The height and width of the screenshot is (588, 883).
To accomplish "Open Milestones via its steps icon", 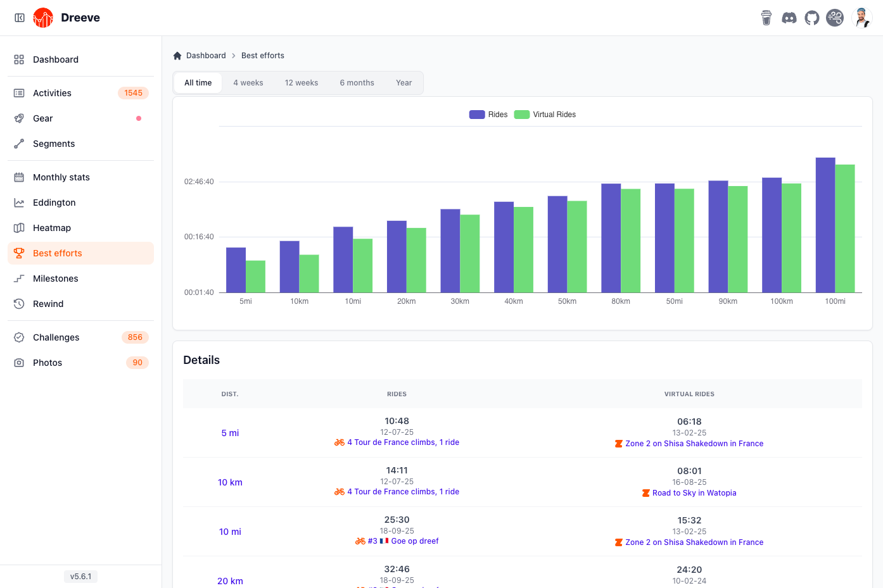I will coord(19,278).
